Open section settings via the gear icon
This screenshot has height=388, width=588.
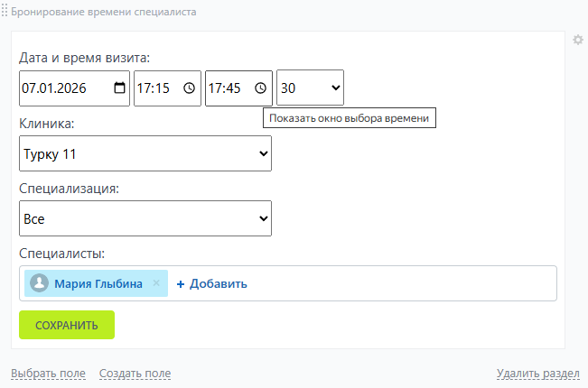click(x=578, y=40)
